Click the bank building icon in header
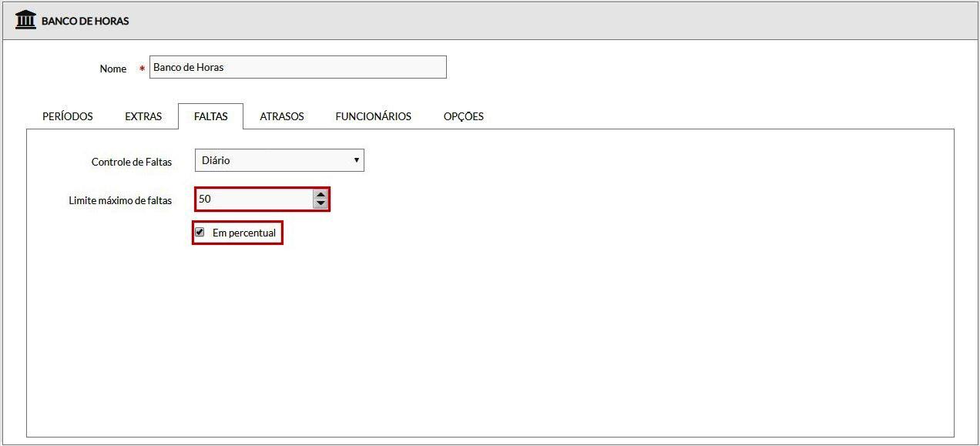The image size is (980, 446). [x=25, y=20]
